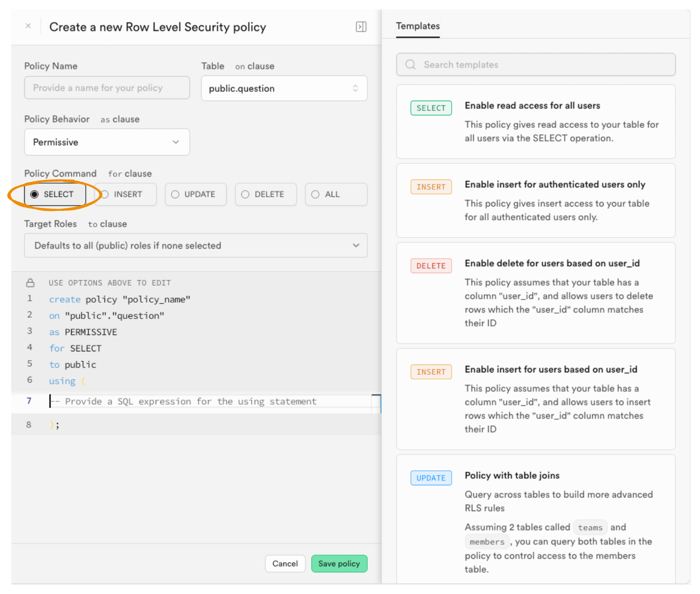
Task: Switch to the Templates tab
Action: pyautogui.click(x=417, y=26)
